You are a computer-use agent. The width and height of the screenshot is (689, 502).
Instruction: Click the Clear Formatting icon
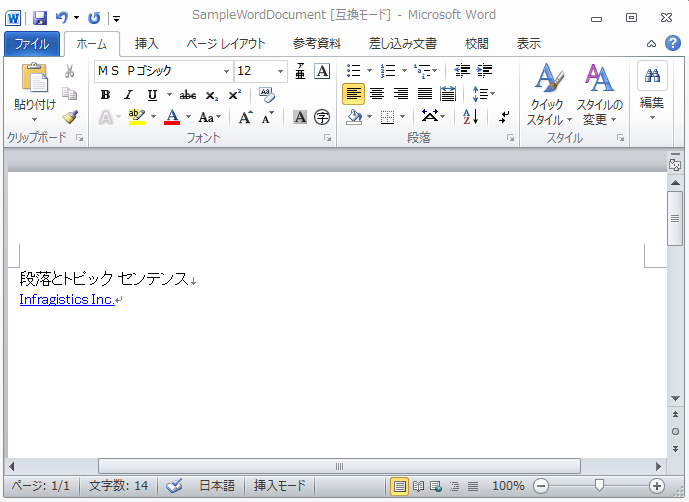pyautogui.click(x=266, y=95)
